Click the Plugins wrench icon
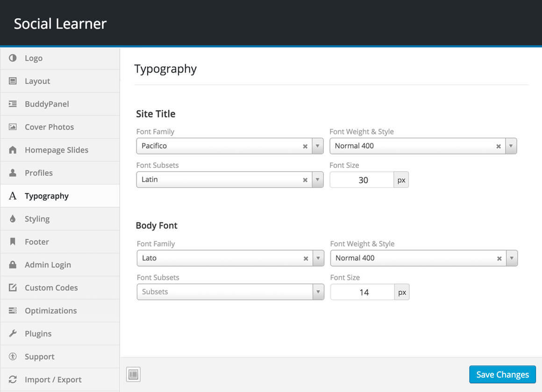The height and width of the screenshot is (392, 542). pyautogui.click(x=13, y=334)
